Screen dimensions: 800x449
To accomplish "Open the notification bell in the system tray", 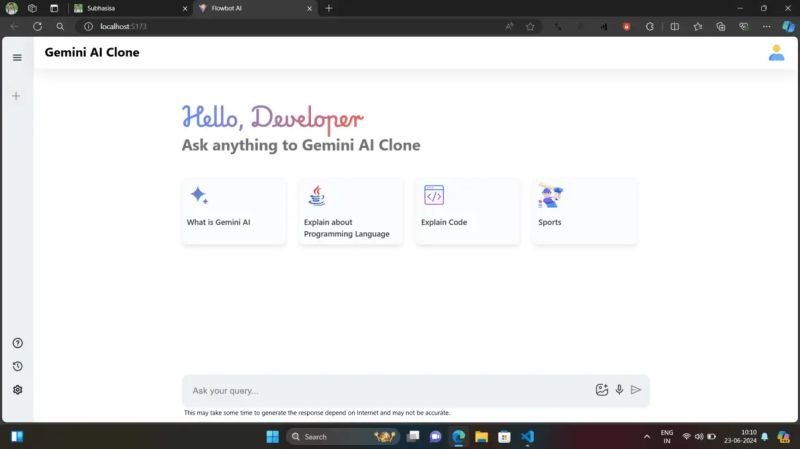I will pos(764,437).
